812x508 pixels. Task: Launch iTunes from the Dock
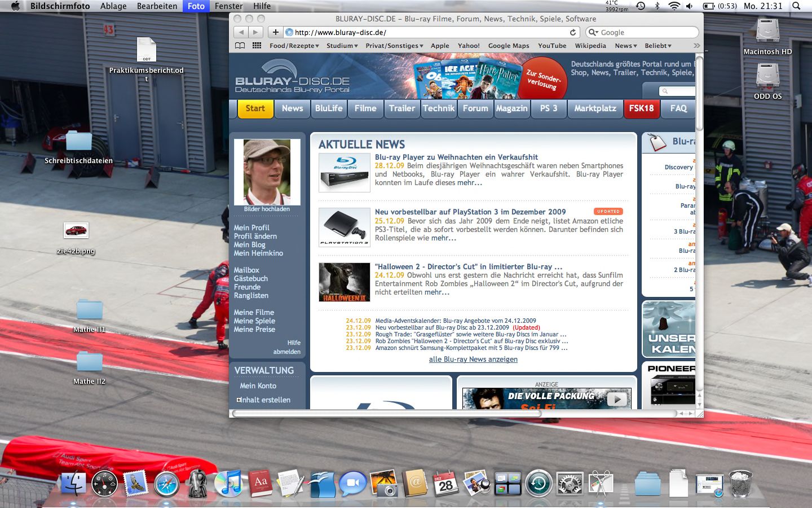(228, 484)
